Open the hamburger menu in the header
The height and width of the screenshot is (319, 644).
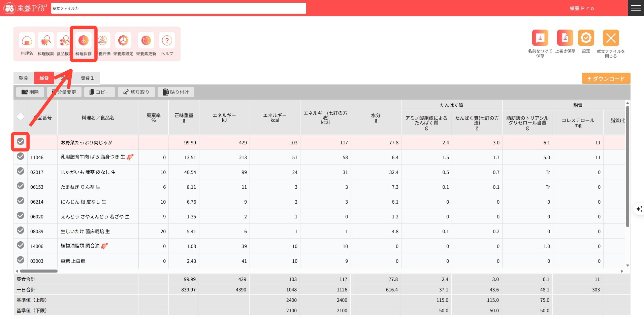click(x=636, y=8)
